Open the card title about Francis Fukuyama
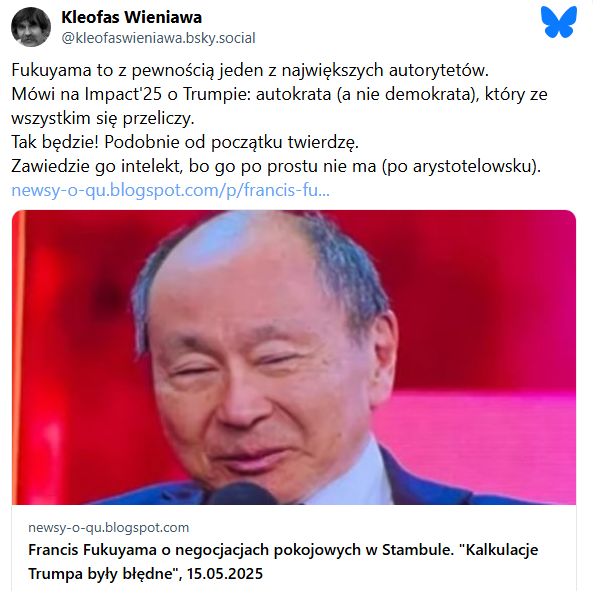The width and height of the screenshot is (593, 591). 283,562
